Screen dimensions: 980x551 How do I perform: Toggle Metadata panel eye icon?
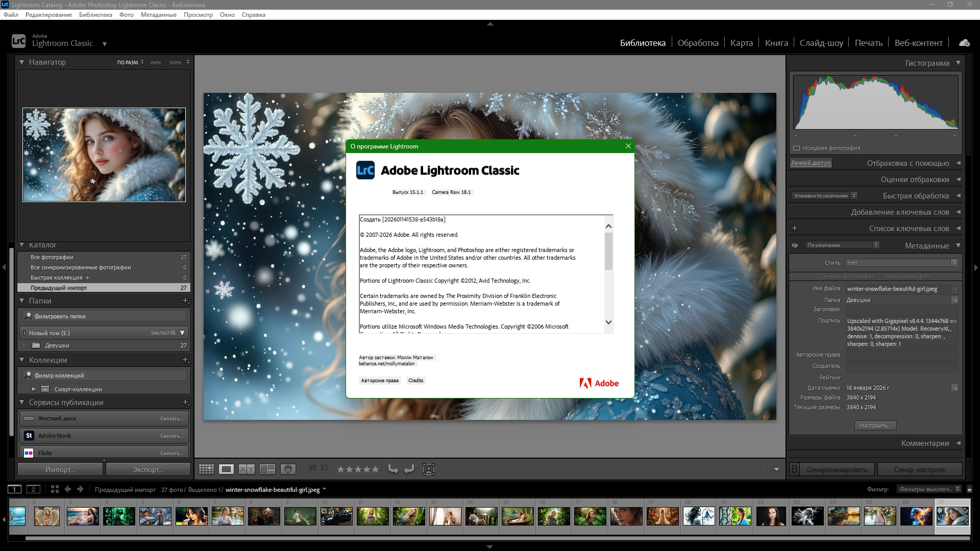click(x=795, y=245)
